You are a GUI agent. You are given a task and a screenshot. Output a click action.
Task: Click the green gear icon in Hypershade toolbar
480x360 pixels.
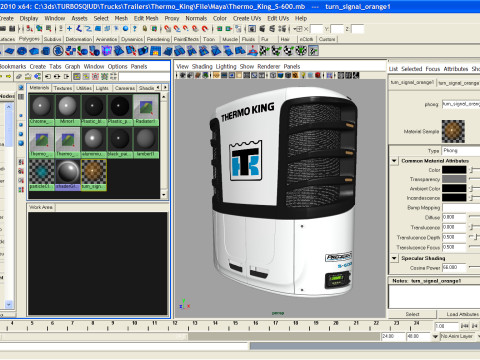coord(105,77)
